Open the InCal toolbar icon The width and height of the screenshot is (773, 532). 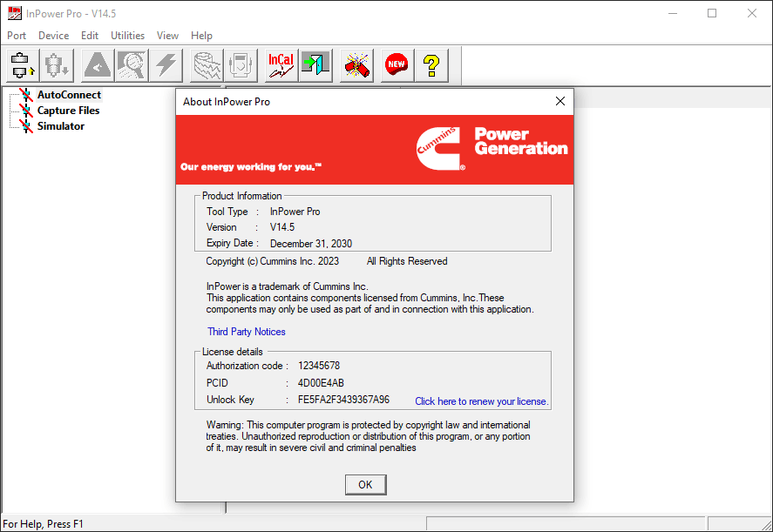coord(279,64)
